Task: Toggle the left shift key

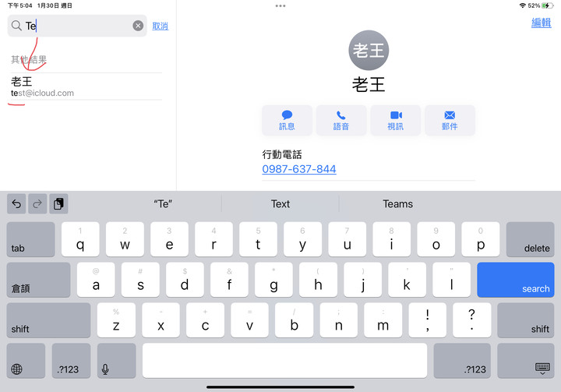Action: click(48, 320)
